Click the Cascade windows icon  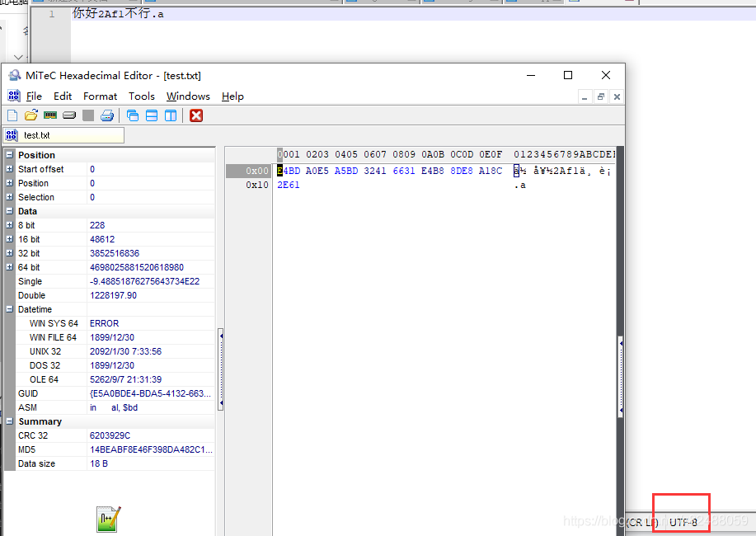[133, 115]
